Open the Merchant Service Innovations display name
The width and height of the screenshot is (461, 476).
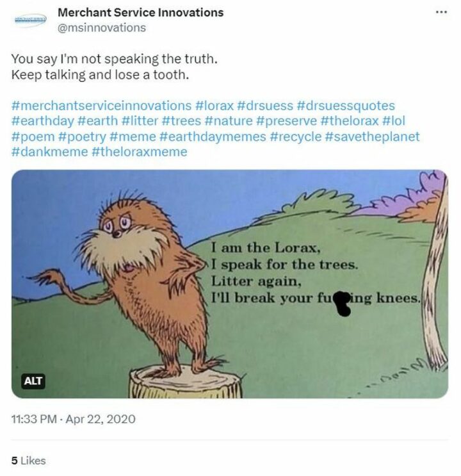pyautogui.click(x=140, y=12)
